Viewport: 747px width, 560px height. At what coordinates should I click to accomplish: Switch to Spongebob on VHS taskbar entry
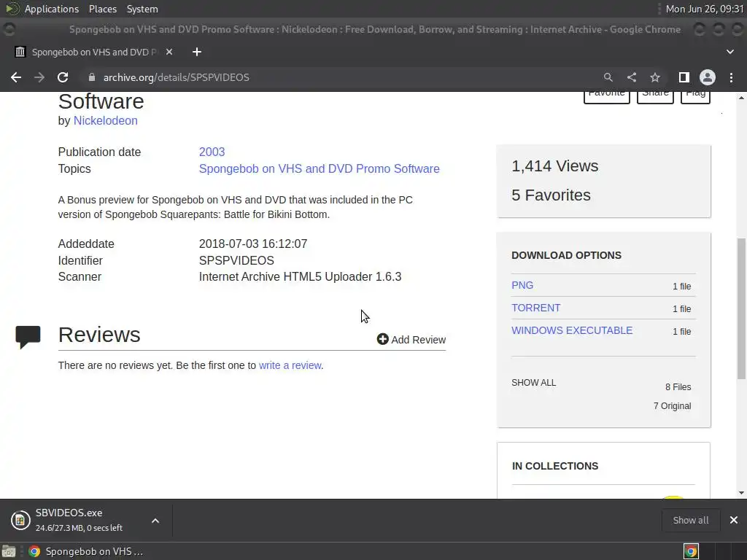point(87,551)
